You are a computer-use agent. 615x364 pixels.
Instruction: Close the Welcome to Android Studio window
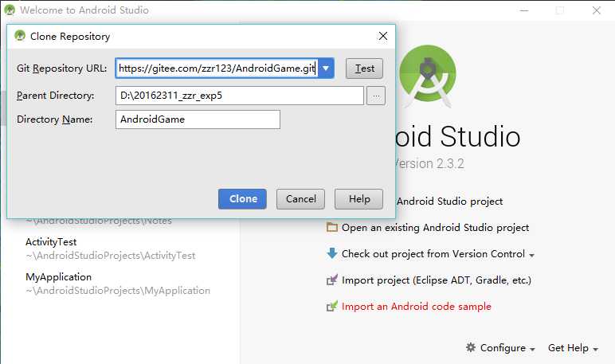pyautogui.click(x=596, y=10)
